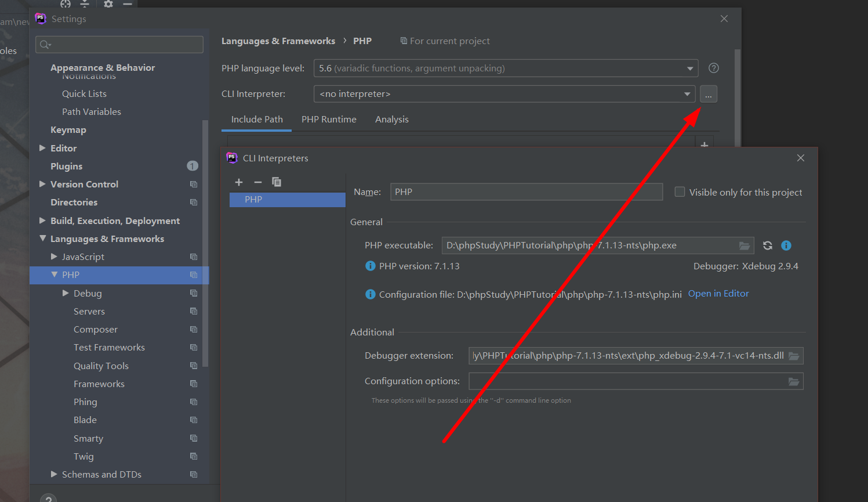868x502 pixels.
Task: Collapse Languages & Frameworks node
Action: click(x=42, y=239)
